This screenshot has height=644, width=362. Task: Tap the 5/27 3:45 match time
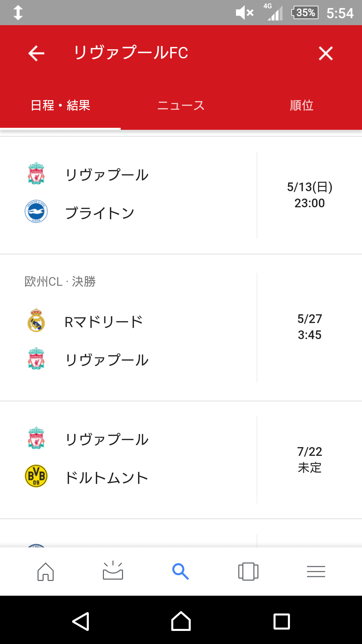point(309,327)
